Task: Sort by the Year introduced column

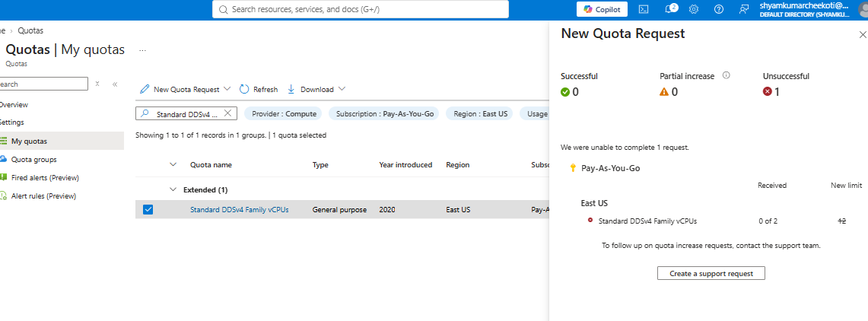Action: coord(405,164)
